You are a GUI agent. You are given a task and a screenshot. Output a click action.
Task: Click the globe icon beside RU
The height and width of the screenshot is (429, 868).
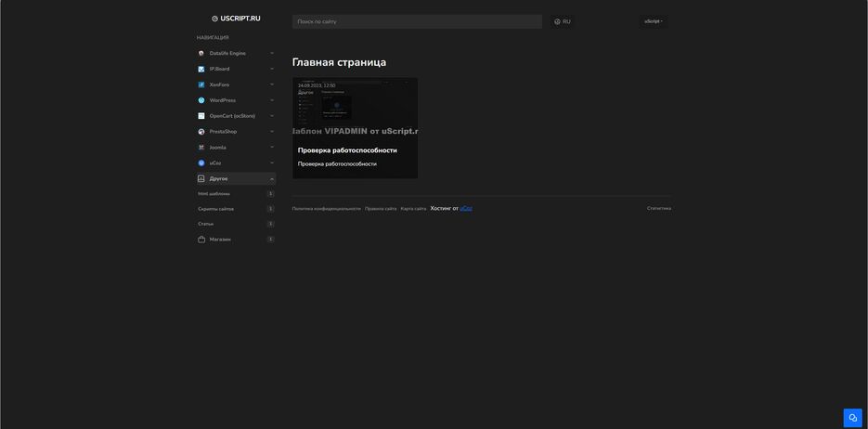point(557,21)
